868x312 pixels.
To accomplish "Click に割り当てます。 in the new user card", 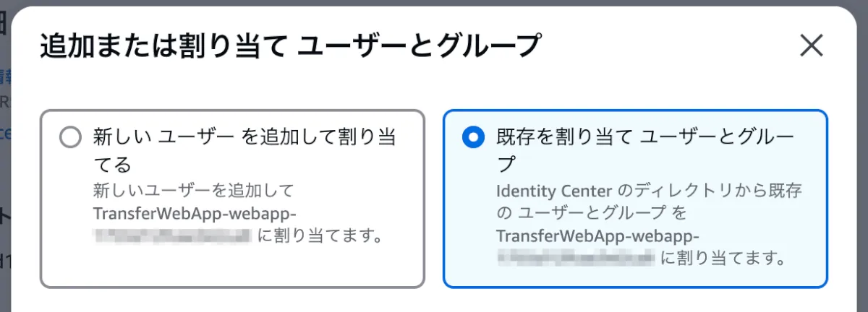I will pos(320,235).
